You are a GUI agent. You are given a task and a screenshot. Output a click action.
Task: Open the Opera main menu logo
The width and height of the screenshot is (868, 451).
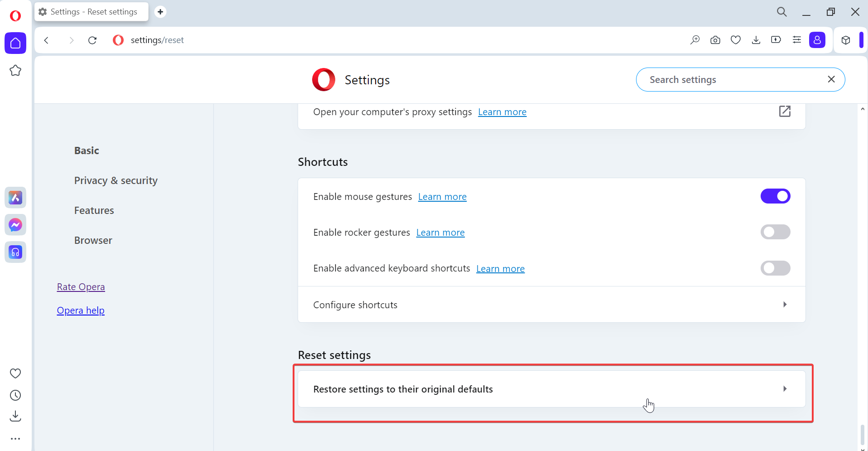(x=15, y=16)
